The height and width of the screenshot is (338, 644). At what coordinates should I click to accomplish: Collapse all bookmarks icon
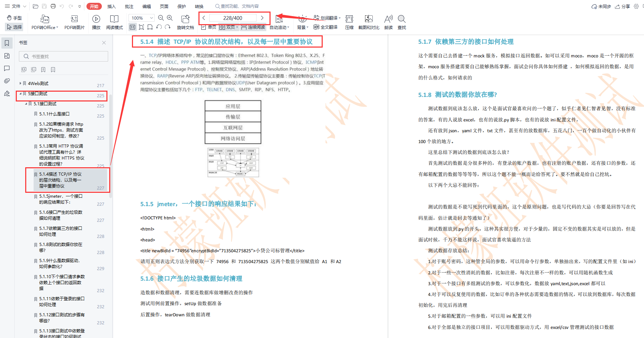tap(34, 70)
